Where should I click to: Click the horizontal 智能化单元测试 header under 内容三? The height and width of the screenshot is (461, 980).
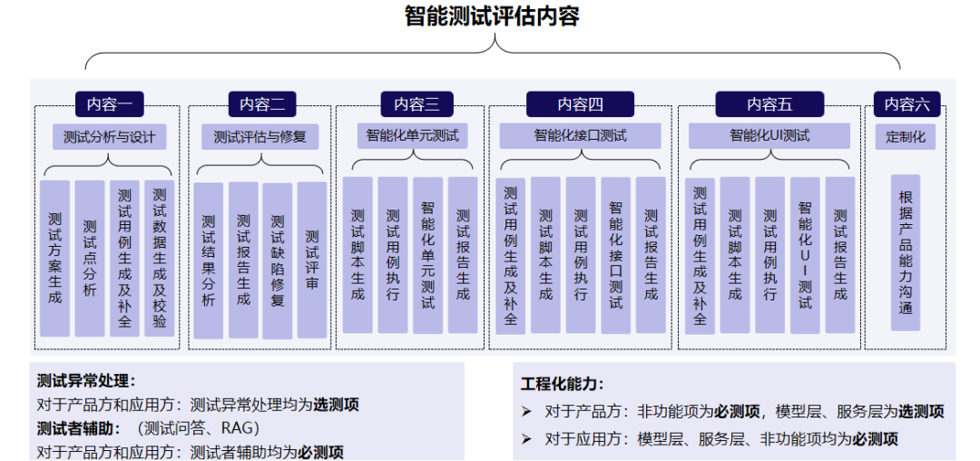tap(413, 135)
